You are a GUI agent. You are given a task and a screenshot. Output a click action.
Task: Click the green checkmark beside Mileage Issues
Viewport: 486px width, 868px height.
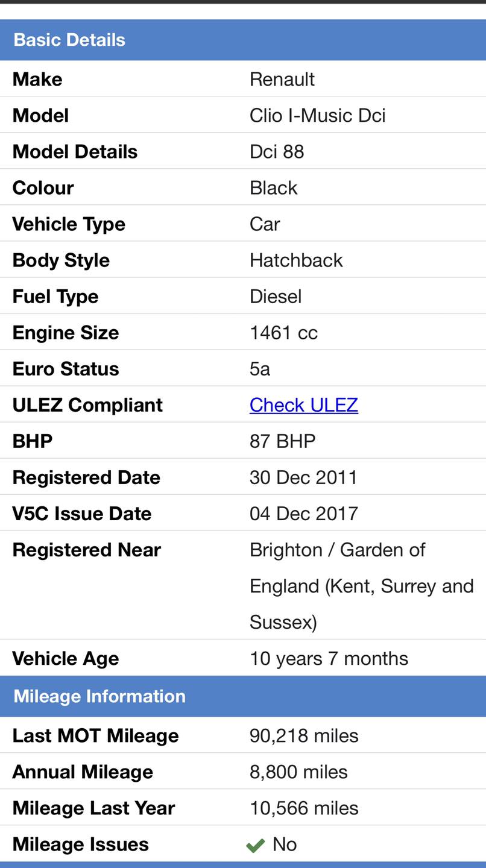[256, 846]
